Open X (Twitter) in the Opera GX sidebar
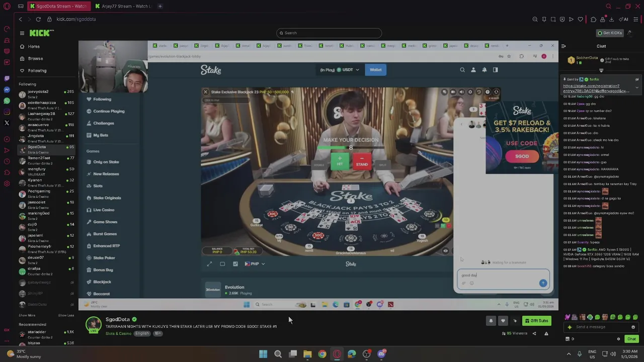 point(7,123)
